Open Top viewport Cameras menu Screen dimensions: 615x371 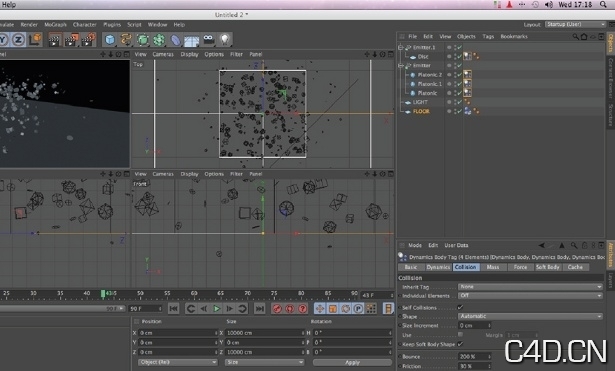[163, 54]
